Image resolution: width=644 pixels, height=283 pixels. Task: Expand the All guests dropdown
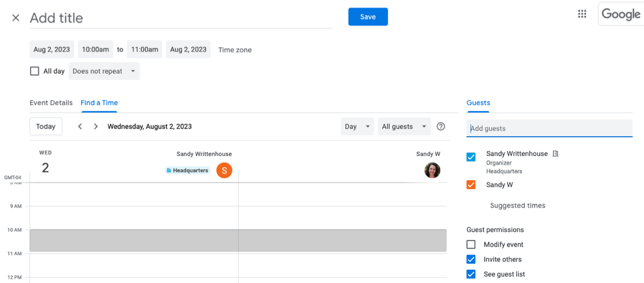(x=404, y=126)
